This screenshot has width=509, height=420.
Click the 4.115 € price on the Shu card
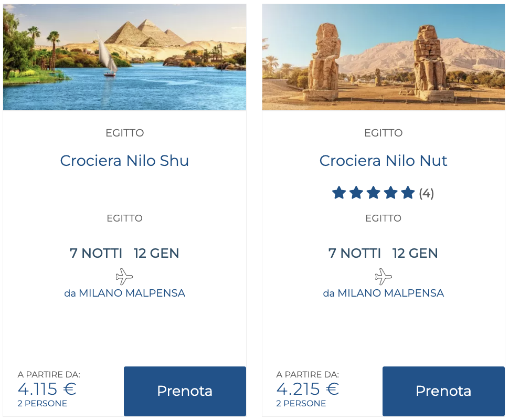pos(47,390)
